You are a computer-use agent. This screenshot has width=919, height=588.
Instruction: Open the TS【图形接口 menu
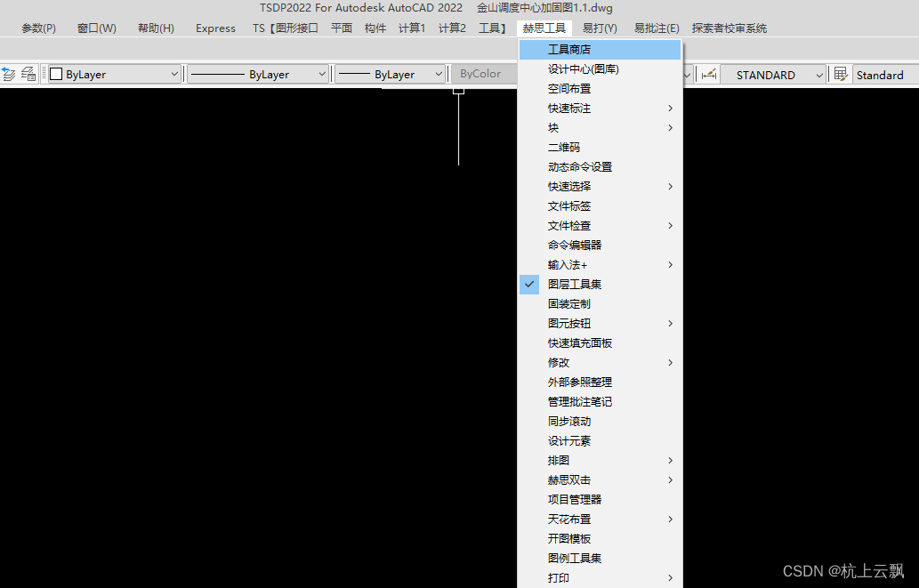click(286, 28)
